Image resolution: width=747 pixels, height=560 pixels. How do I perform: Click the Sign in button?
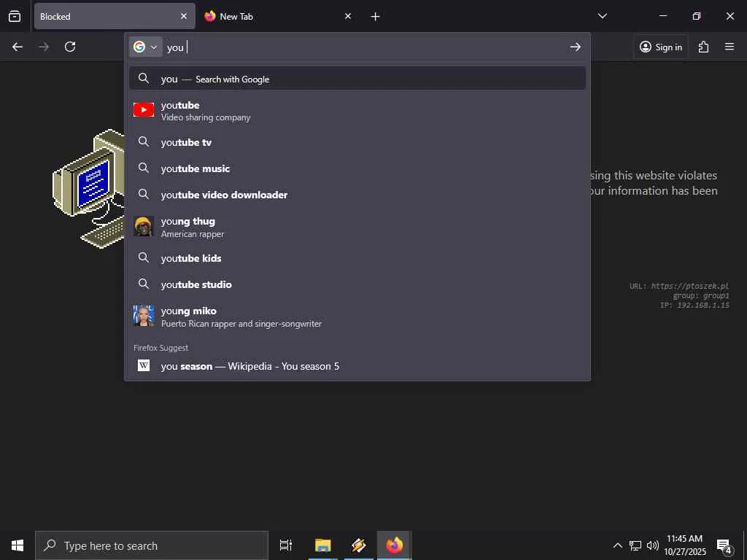(x=661, y=47)
